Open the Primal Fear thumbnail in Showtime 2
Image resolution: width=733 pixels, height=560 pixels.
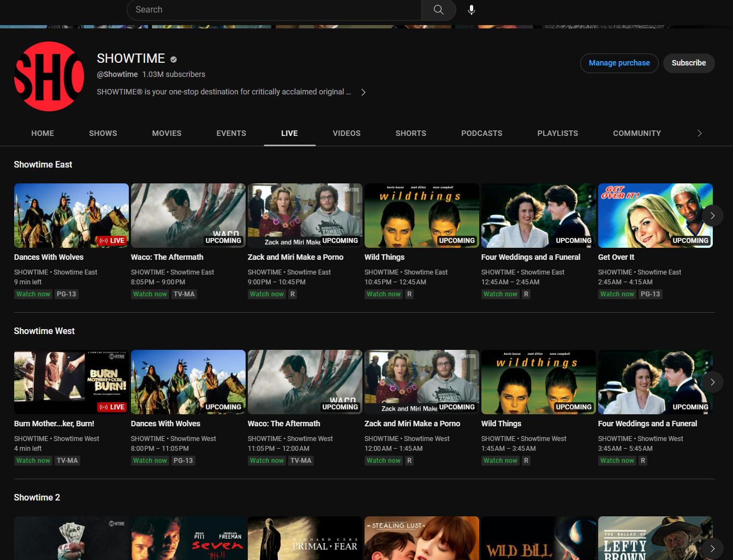click(x=305, y=538)
